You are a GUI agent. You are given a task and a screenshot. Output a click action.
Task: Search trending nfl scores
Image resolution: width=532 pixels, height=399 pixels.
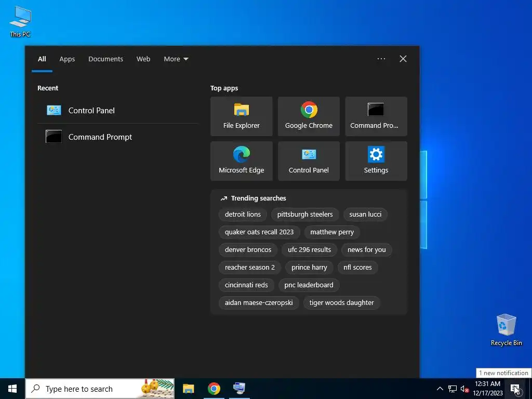[357, 268]
